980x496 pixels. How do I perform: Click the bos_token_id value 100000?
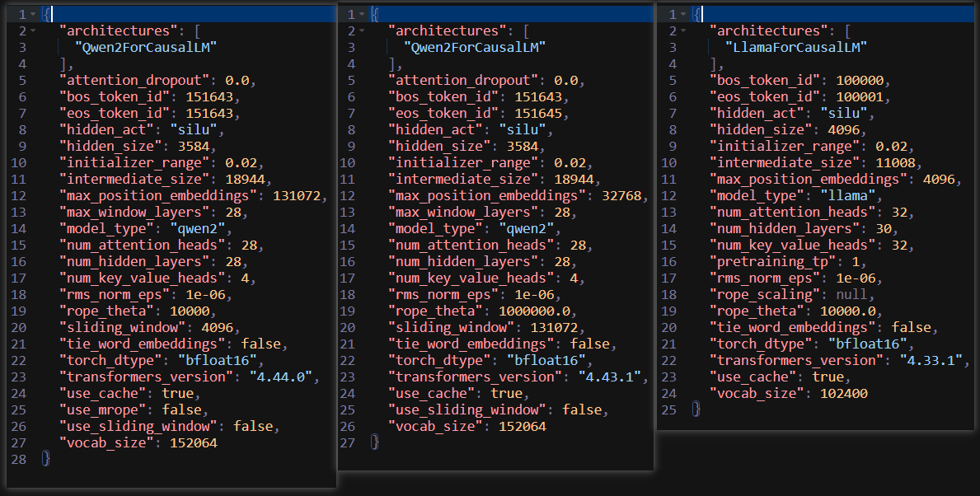(x=860, y=80)
